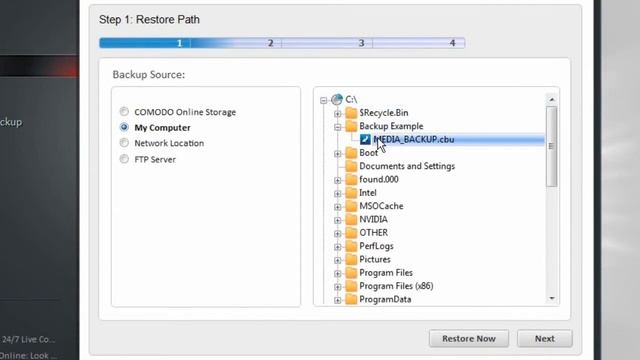Click the Boot folder icon
This screenshot has height=360, width=640.
[x=351, y=153]
